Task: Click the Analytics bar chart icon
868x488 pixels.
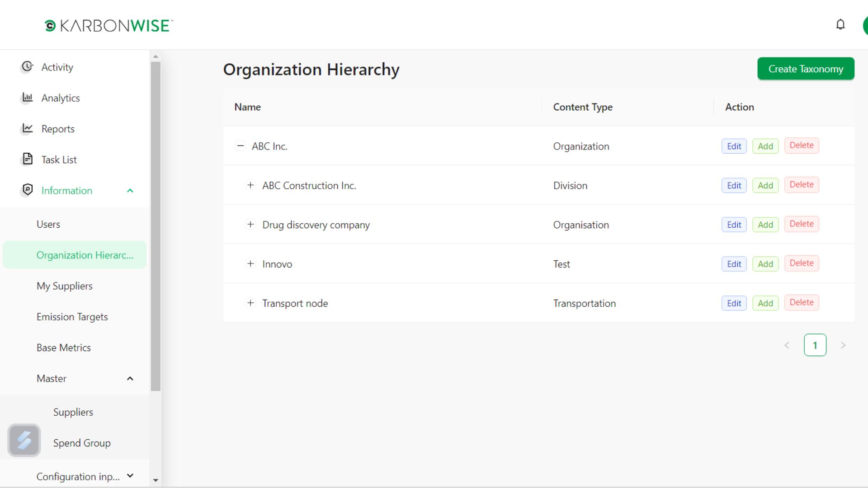Action: point(28,98)
